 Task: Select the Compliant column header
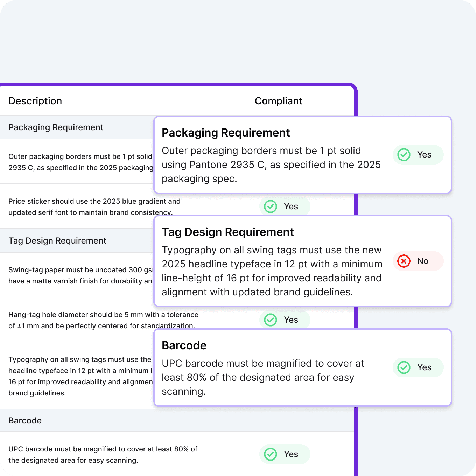[278, 101]
